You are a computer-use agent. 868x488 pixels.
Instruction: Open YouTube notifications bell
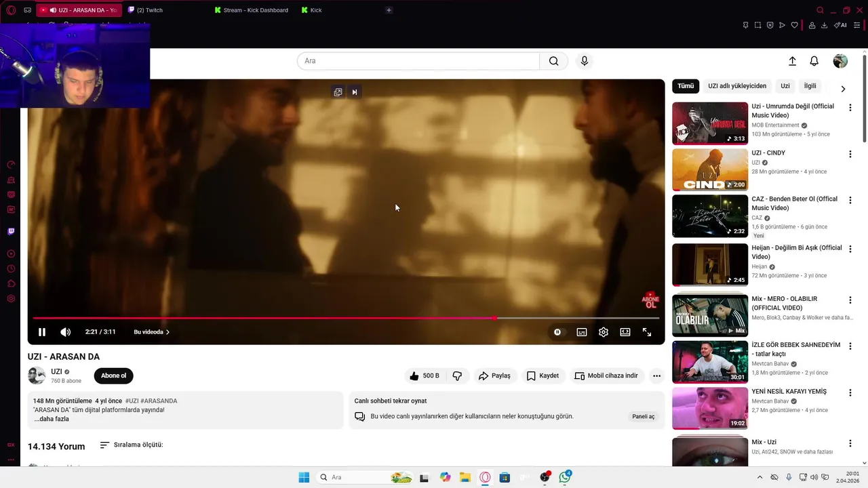814,61
